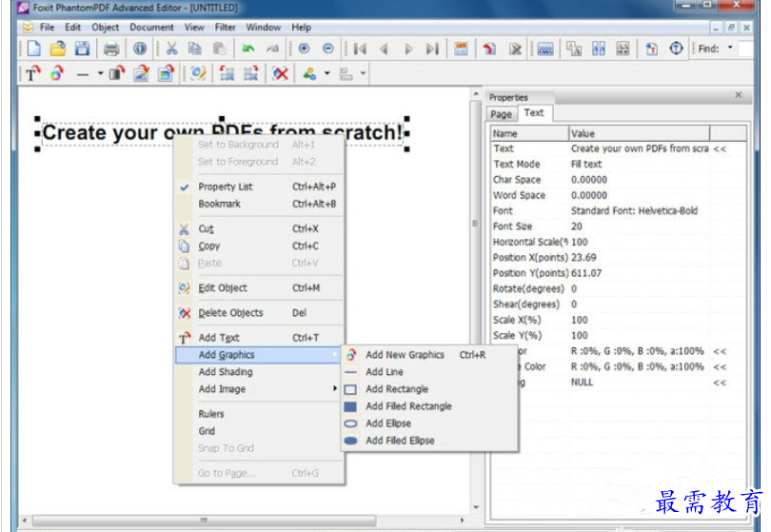Screen dimensions: 771x532
Task: Go to first page icon
Action: (360, 49)
